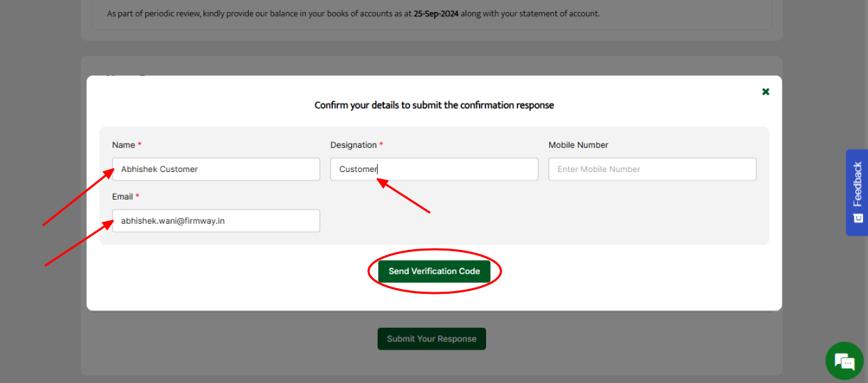This screenshot has width=868, height=383.
Task: Click the bold 25-Sep-2024 date text
Action: [436, 13]
